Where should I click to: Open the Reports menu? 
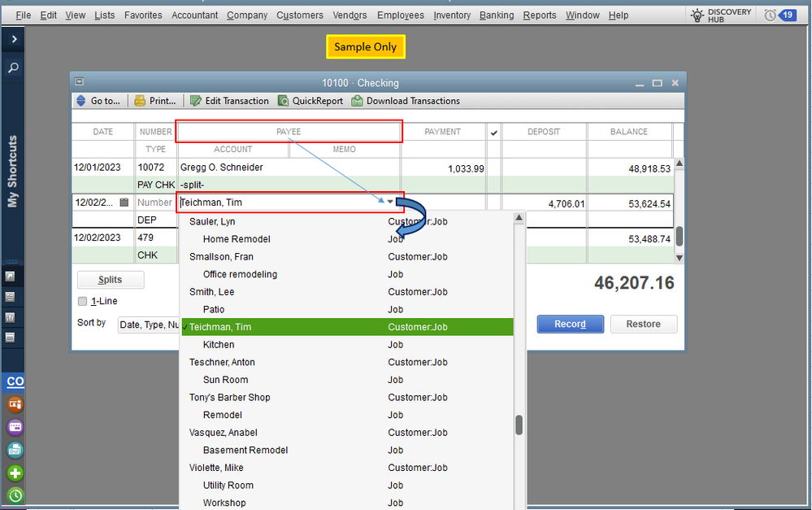tap(540, 15)
